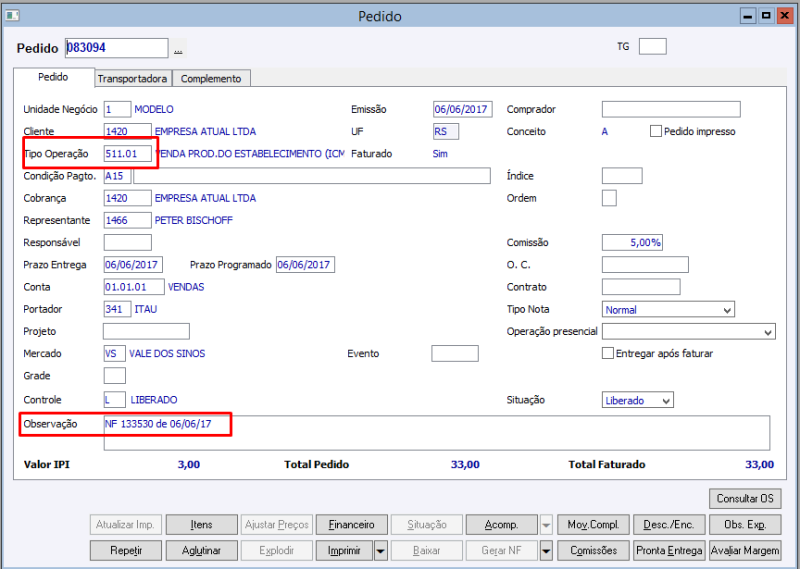Click the Acomp. button
The height and width of the screenshot is (569, 800).
point(502,525)
